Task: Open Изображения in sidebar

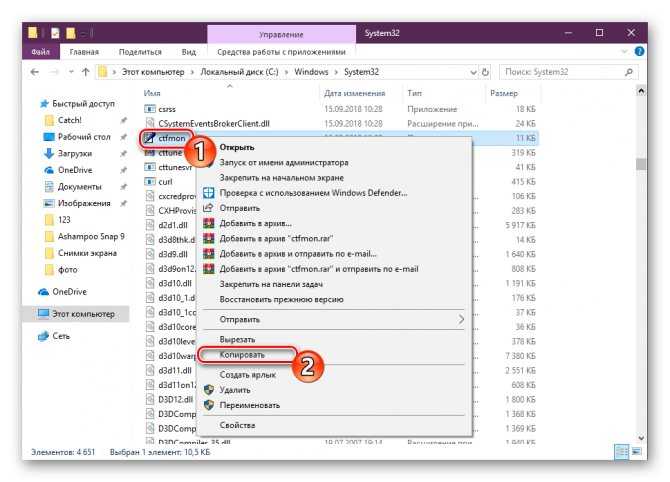Action: 84,203
